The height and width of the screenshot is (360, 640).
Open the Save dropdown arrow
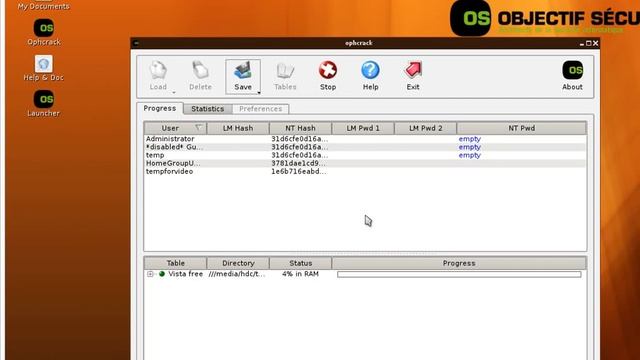tap(259, 93)
